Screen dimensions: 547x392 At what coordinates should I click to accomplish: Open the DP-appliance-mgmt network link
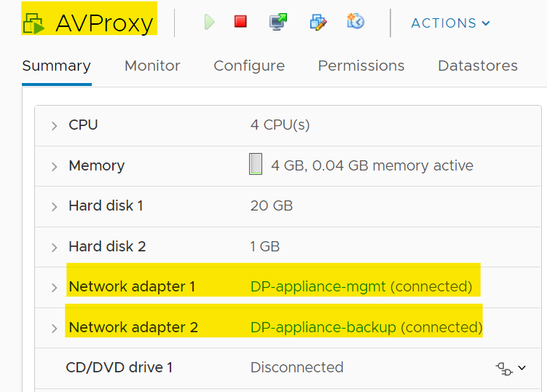click(x=318, y=286)
